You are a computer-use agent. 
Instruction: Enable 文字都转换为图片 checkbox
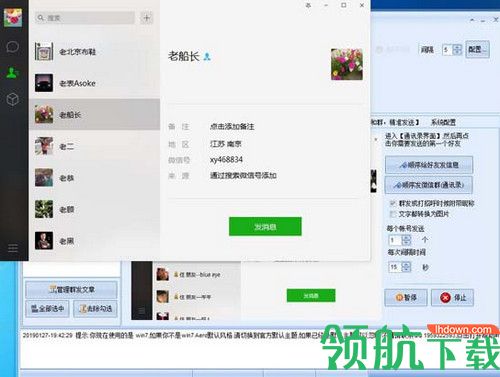[393, 214]
